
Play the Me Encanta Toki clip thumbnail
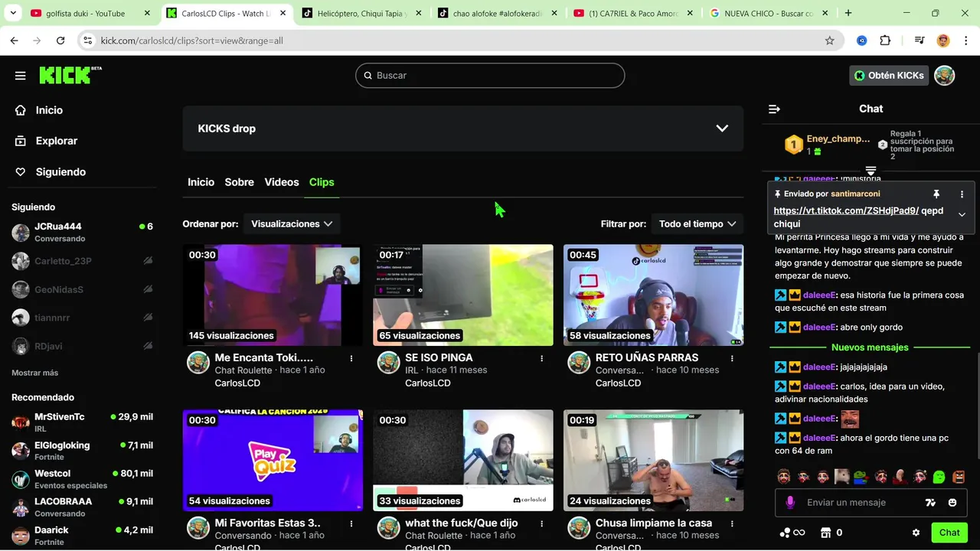pyautogui.click(x=273, y=295)
